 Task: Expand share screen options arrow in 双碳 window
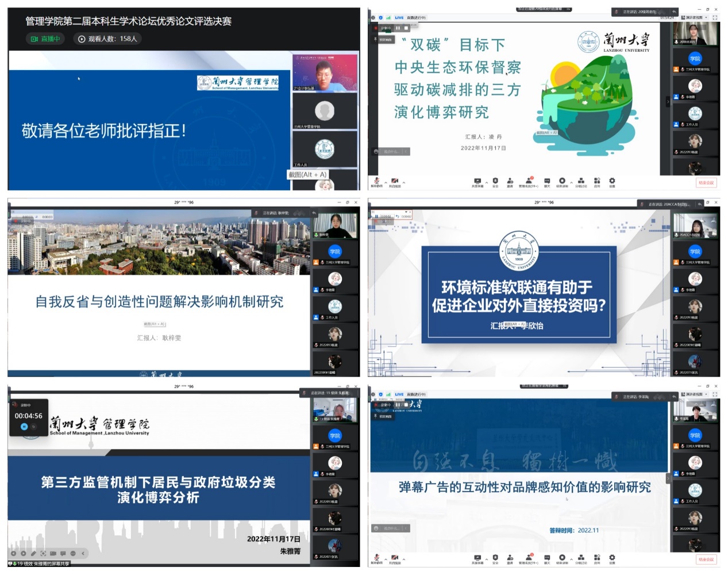[486, 182]
